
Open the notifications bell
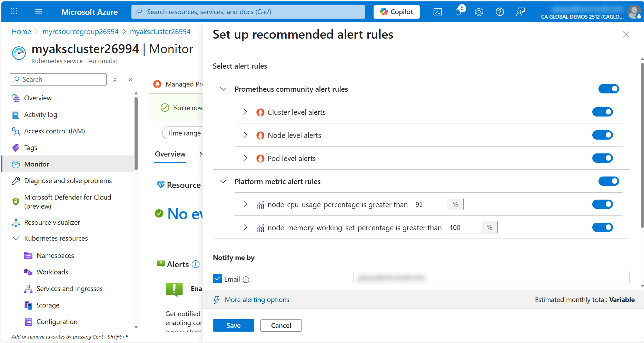(x=458, y=11)
